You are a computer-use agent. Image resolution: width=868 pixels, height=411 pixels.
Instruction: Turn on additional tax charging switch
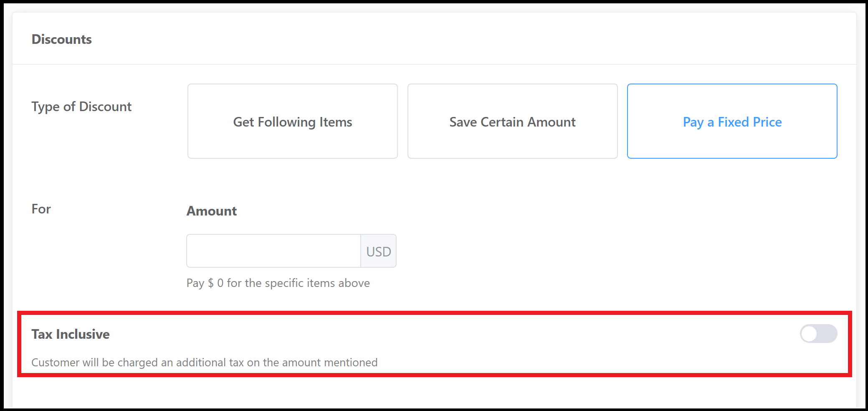tap(818, 334)
